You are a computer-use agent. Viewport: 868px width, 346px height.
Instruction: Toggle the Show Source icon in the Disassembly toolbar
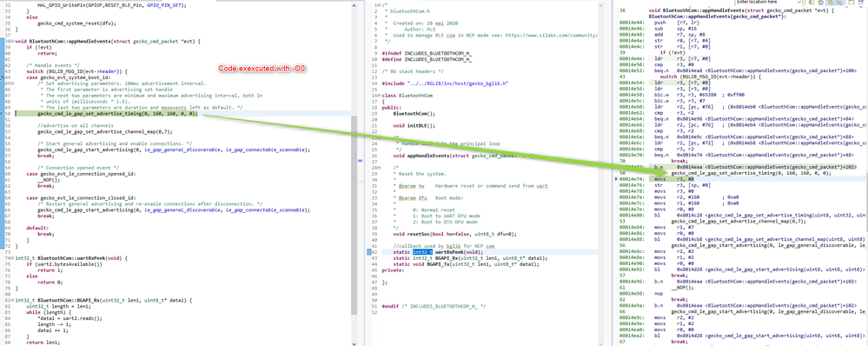839,3
